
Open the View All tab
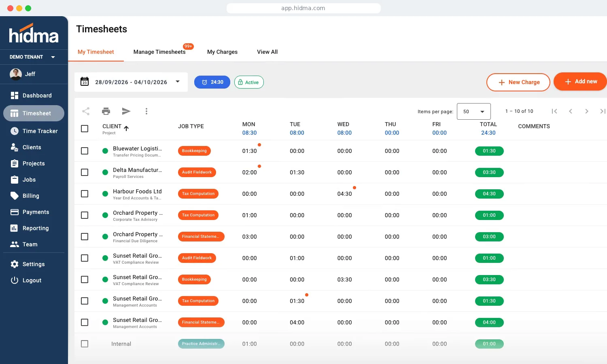(x=267, y=52)
